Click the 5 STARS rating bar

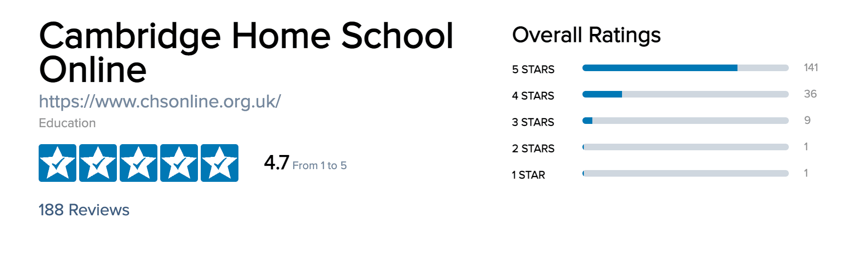coord(685,68)
